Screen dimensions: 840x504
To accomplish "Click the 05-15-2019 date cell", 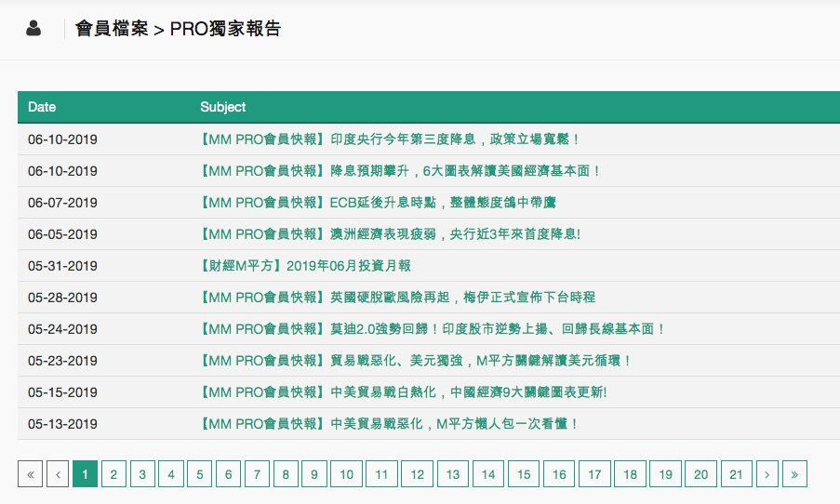I will pos(62,392).
